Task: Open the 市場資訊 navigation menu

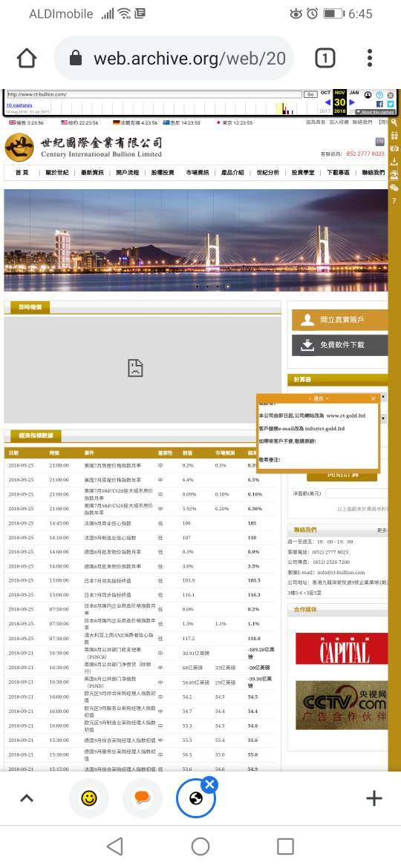Action: [198, 173]
